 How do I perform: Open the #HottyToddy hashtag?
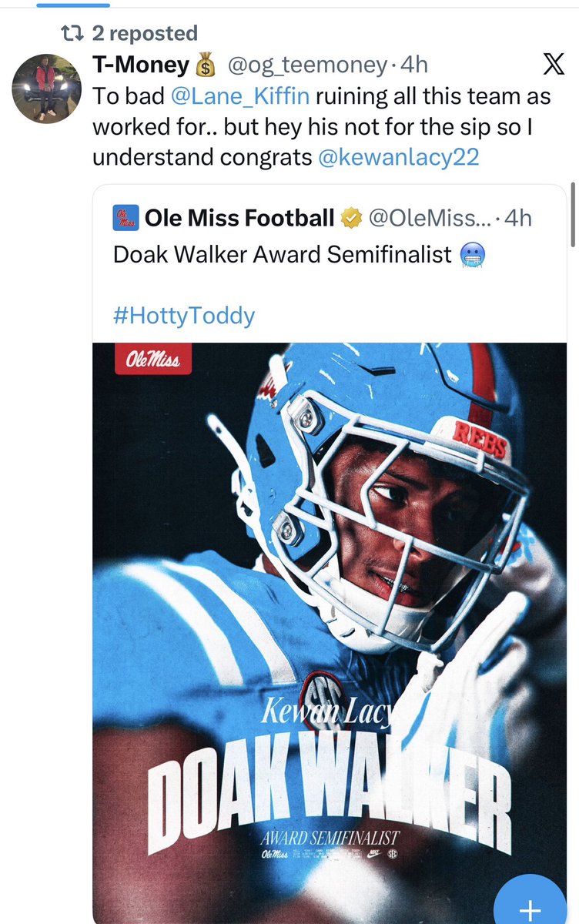[x=184, y=315]
